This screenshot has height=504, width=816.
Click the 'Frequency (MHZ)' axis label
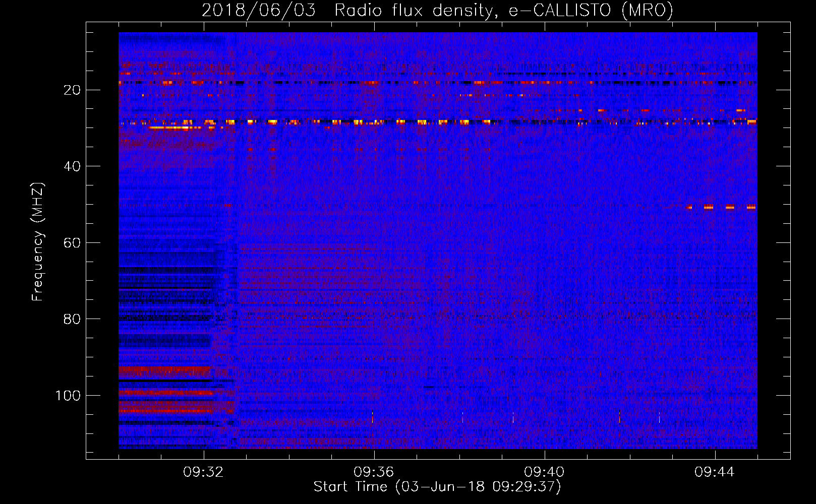click(x=38, y=242)
